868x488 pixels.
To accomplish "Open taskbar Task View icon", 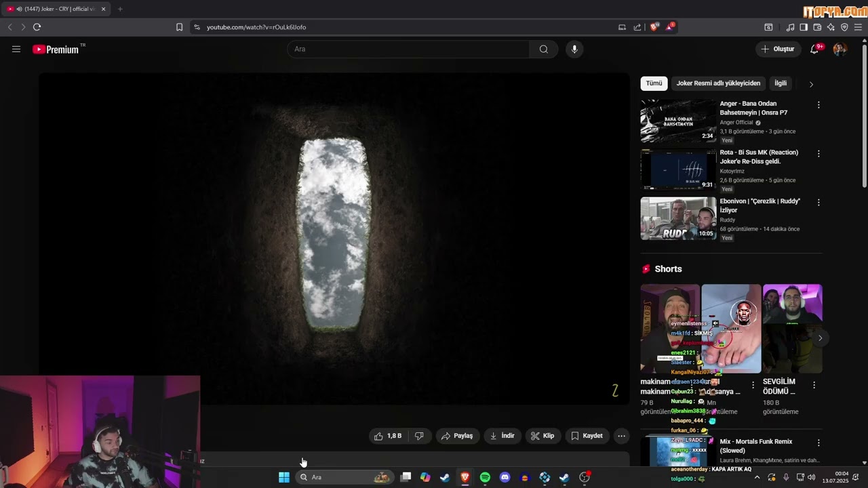I will [406, 477].
